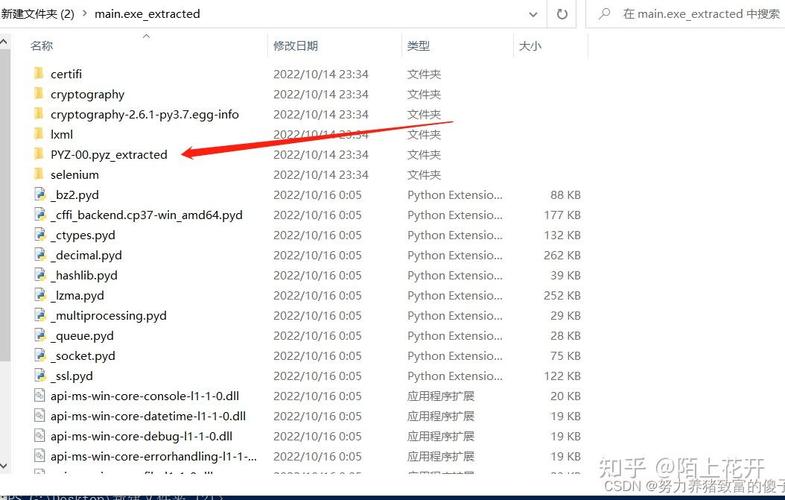This screenshot has height=500, width=785.
Task: Open the address bar history dropdown
Action: pos(533,15)
